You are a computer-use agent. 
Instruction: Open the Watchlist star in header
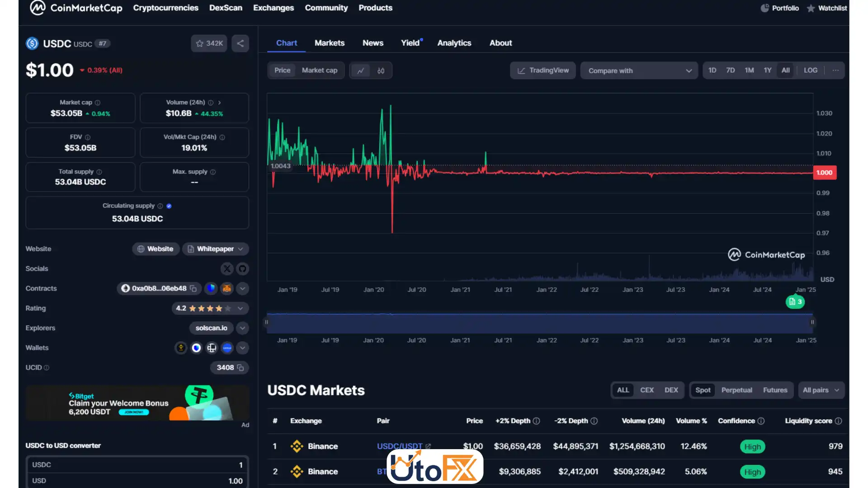827,8
